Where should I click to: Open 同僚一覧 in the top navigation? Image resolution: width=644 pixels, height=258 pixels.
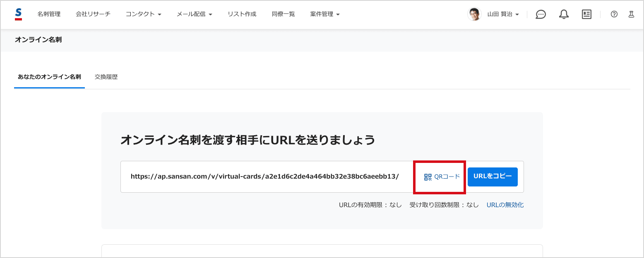pyautogui.click(x=284, y=14)
